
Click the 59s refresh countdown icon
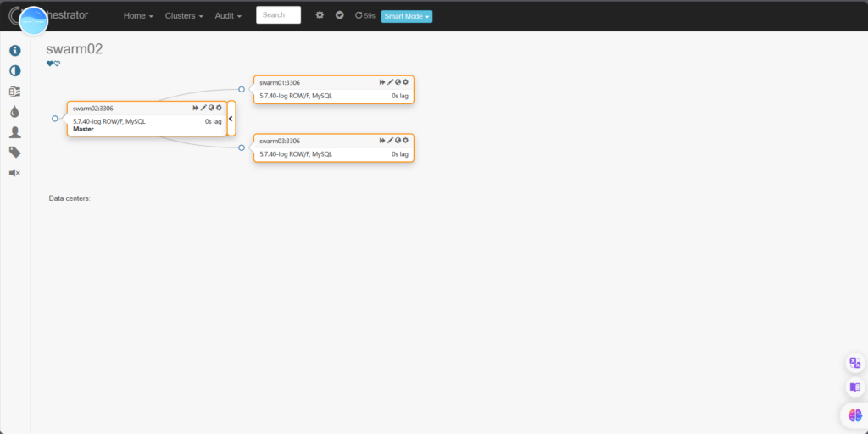(x=364, y=15)
